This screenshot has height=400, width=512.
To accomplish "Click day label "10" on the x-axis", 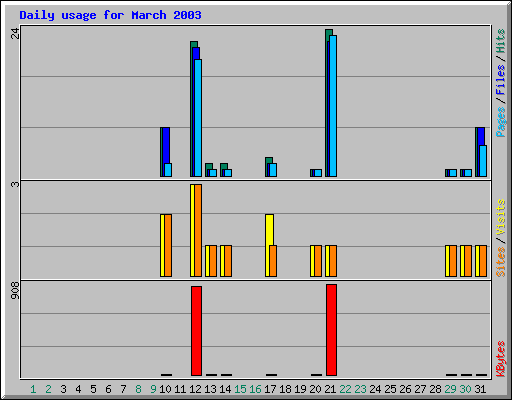I will tap(165, 389).
